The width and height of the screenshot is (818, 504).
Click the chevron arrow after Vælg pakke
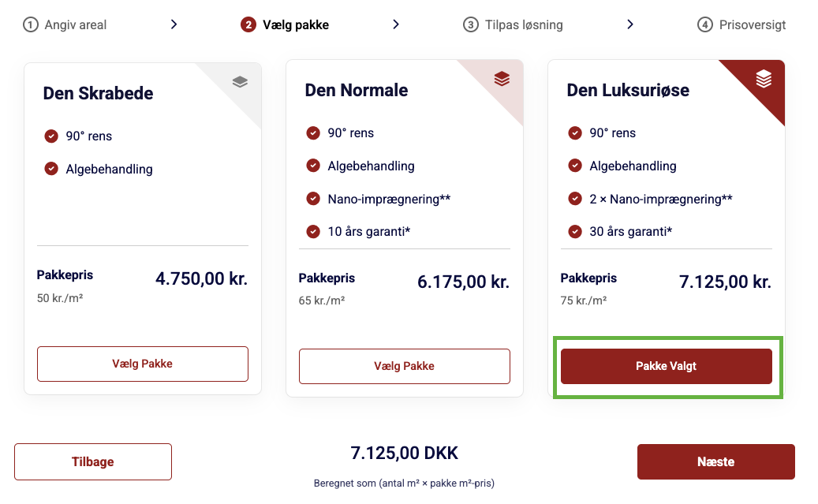(396, 24)
